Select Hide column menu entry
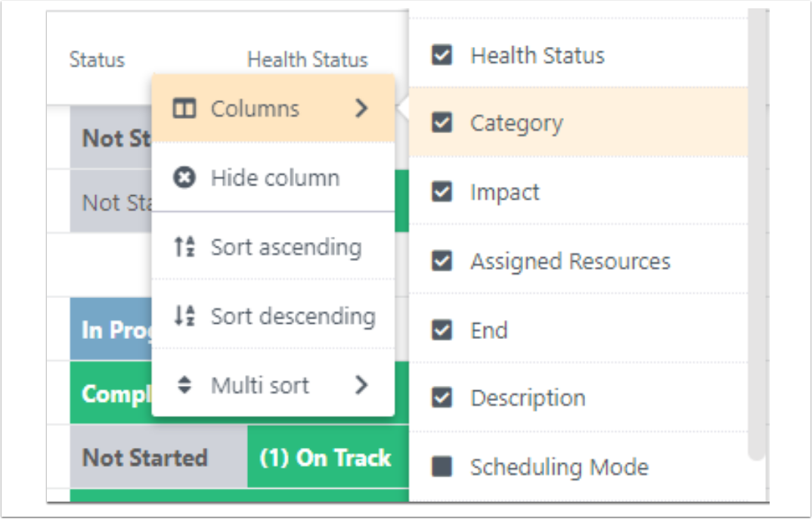The image size is (812, 519). click(273, 178)
